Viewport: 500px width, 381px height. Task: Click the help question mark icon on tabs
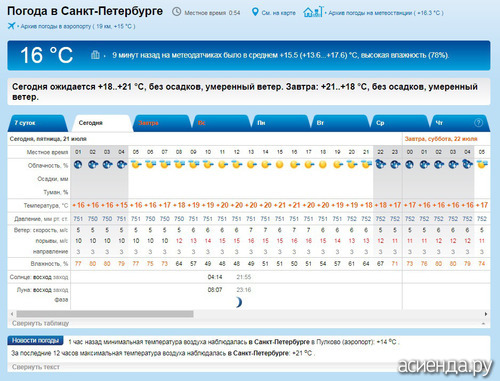(478, 123)
